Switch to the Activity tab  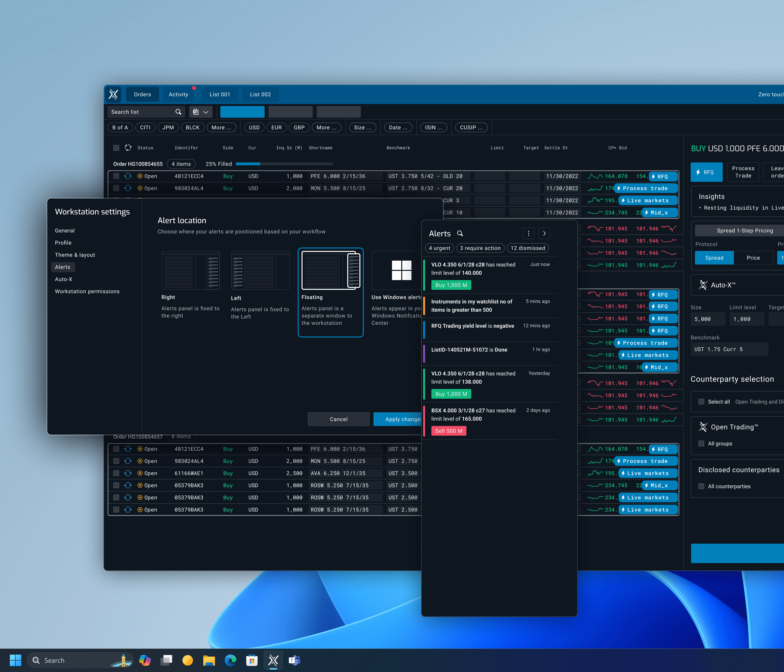pos(178,94)
